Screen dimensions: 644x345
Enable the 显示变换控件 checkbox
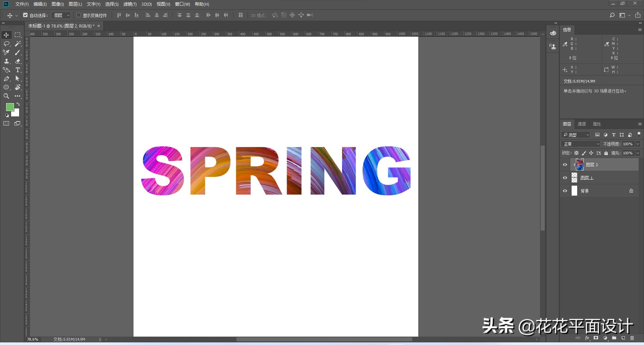coord(78,15)
